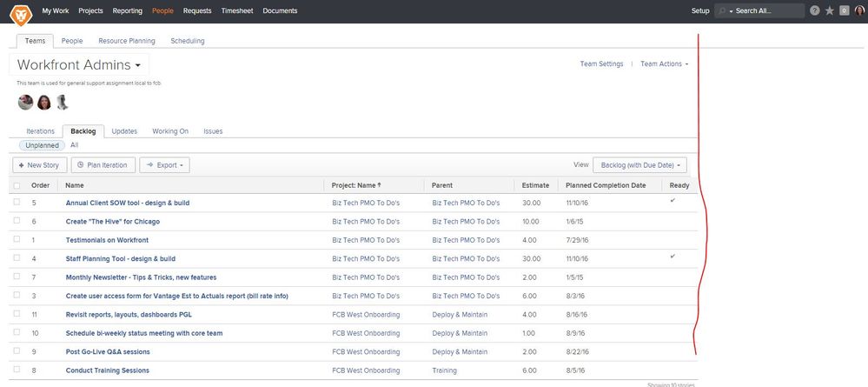Open My Work in top navigation

56,10
